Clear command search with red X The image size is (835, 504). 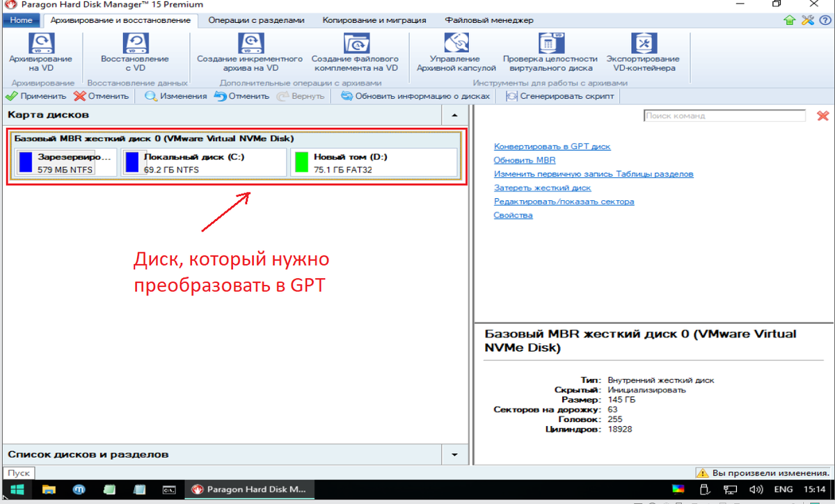pos(822,116)
